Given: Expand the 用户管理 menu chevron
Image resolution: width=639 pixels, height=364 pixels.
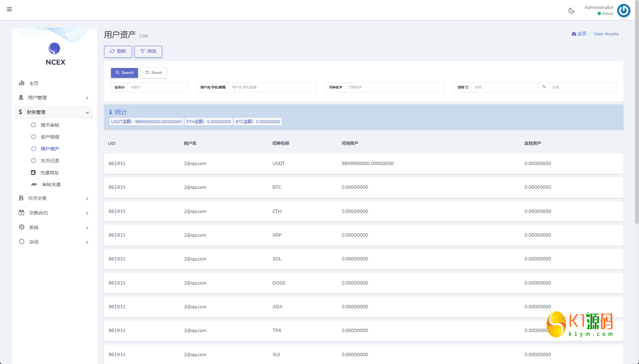Looking at the screenshot, I should click(x=87, y=98).
